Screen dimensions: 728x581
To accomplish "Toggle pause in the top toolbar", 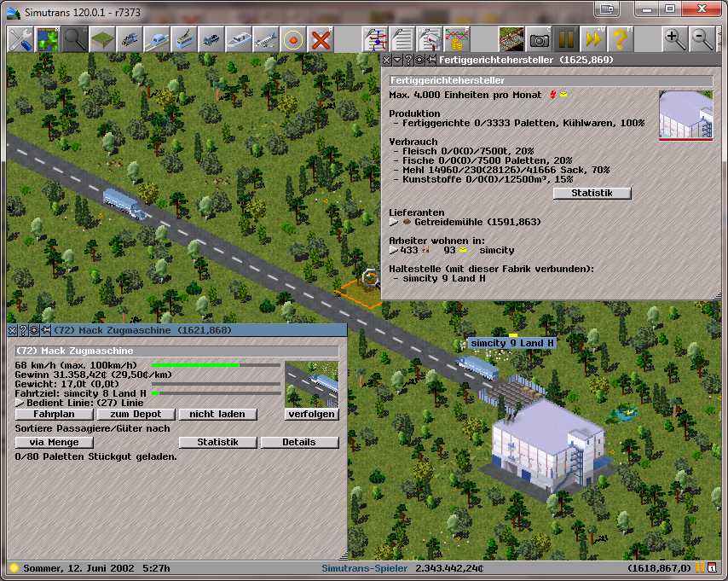I will tap(565, 39).
